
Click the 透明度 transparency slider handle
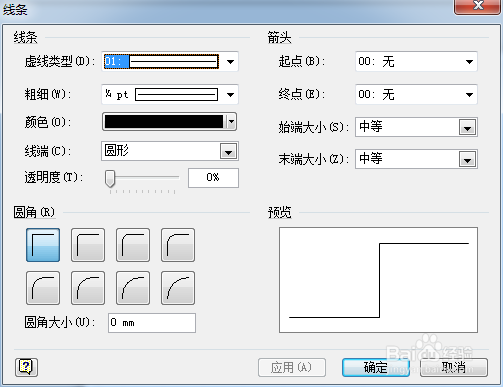click(x=110, y=179)
